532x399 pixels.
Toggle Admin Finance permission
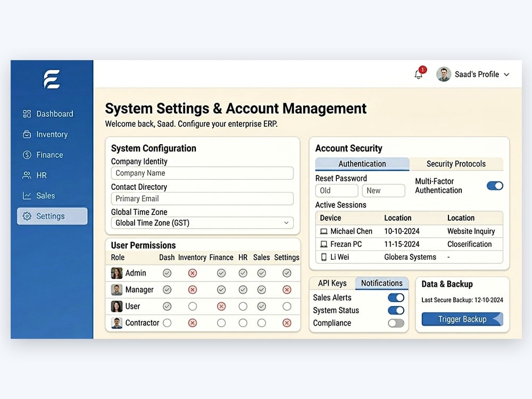[x=221, y=273]
